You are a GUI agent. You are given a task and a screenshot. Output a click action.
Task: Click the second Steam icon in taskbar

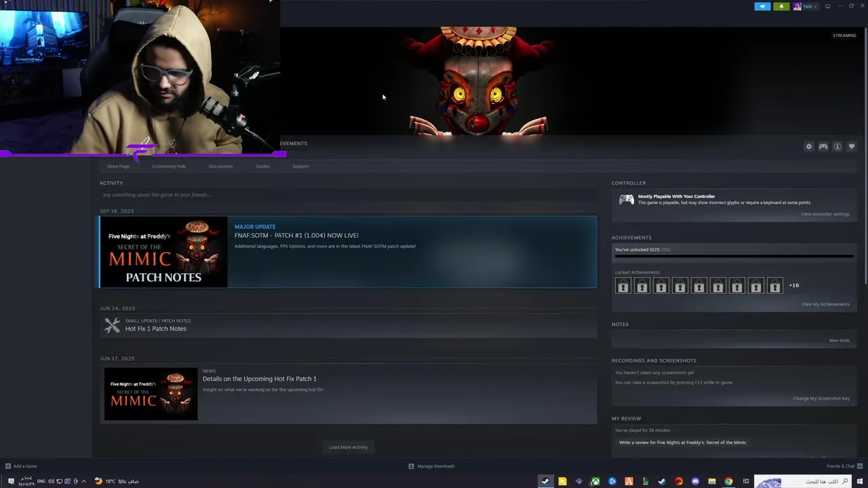[x=662, y=481]
